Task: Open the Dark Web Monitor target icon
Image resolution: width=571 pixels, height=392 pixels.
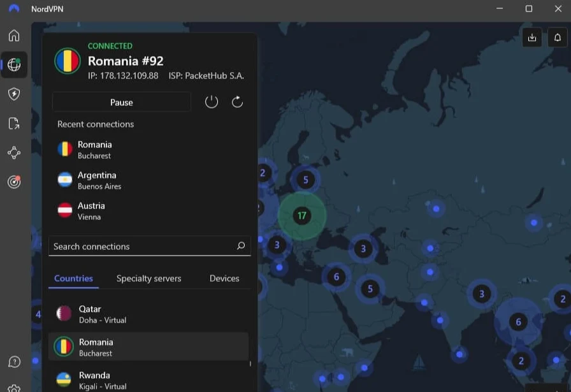Action: 14,182
